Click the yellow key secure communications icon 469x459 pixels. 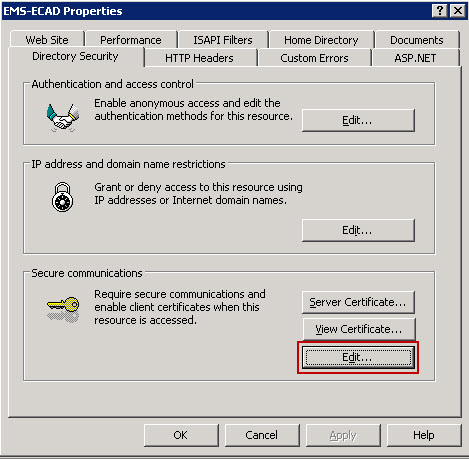click(63, 309)
